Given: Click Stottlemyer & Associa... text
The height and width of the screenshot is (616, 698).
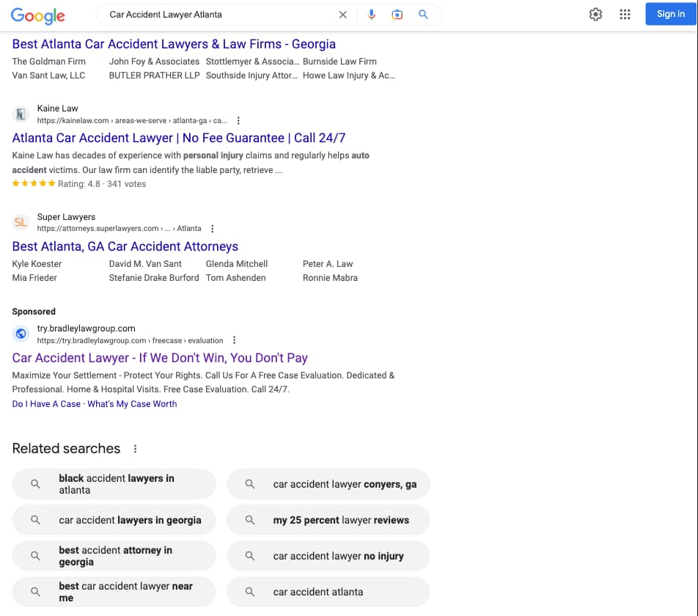Looking at the screenshot, I should point(252,62).
